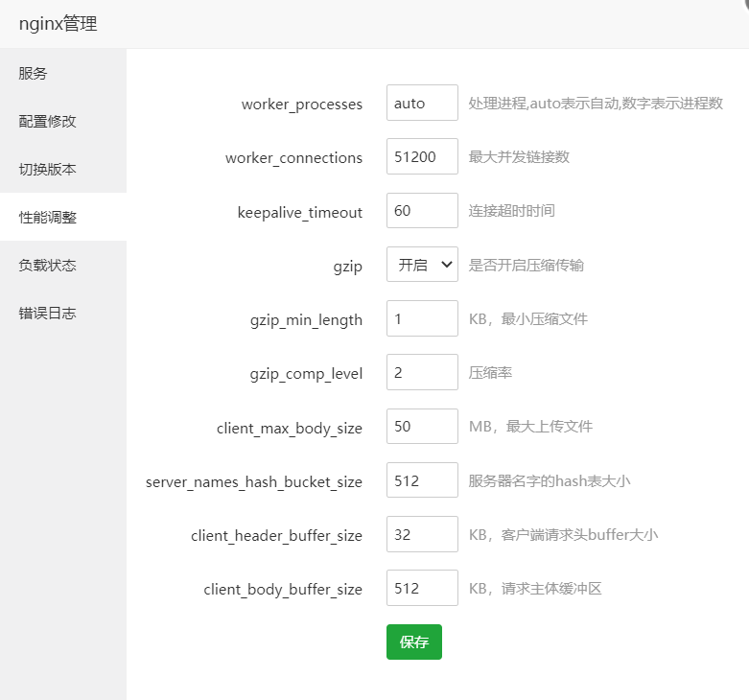
Task: Switch to 配置修改 tab
Action: 63,121
